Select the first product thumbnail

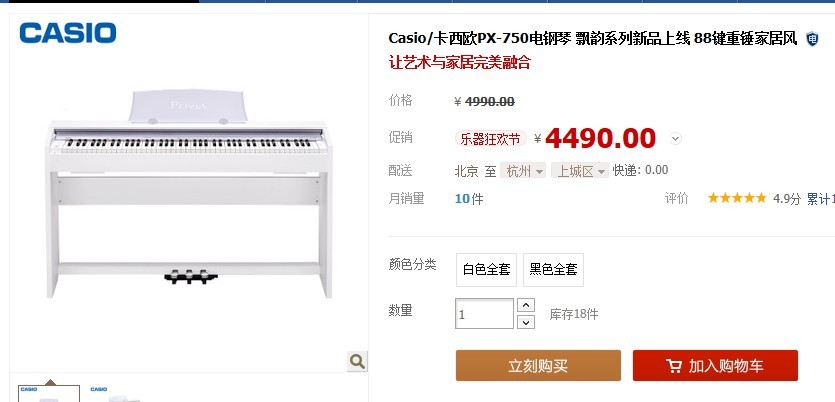pyautogui.click(x=49, y=393)
